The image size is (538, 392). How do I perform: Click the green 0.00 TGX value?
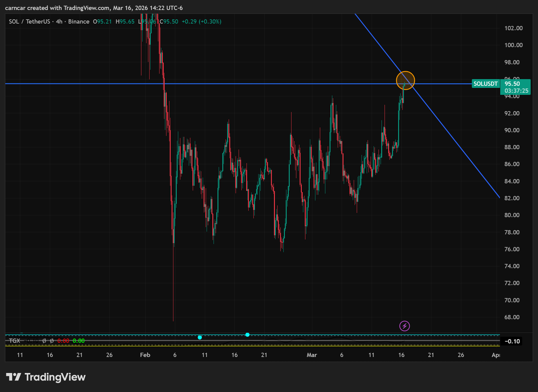[x=78, y=341]
